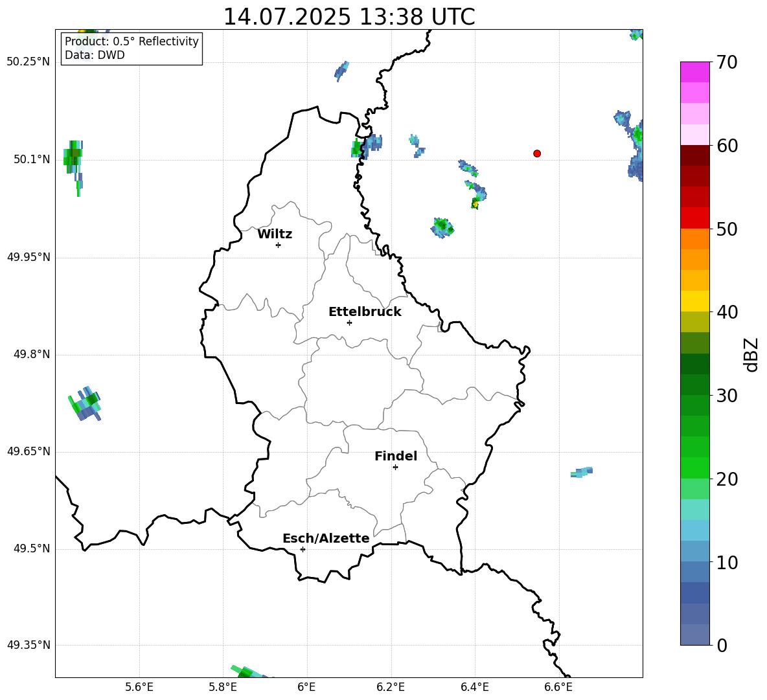Click the 0 tick on colorbar
The width and height of the screenshot is (767, 700).
[x=721, y=645]
